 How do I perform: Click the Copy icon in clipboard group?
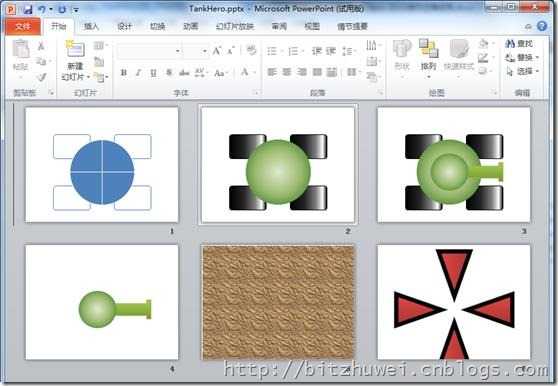[41, 62]
